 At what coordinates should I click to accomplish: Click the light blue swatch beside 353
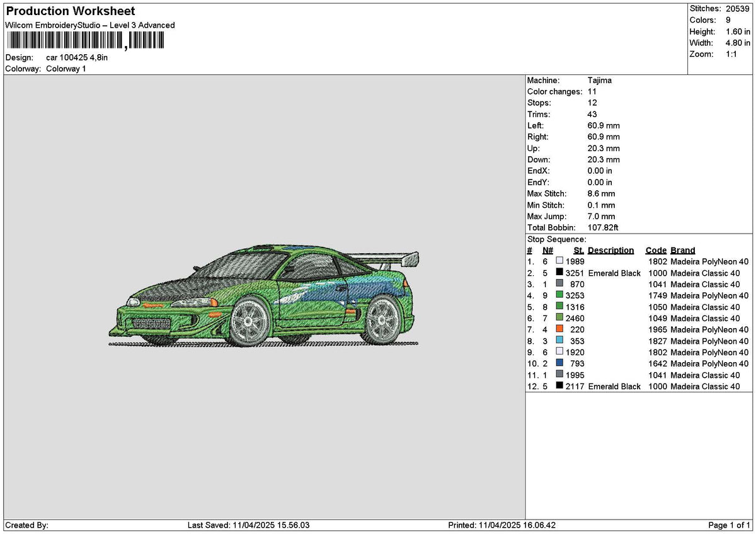[x=559, y=341]
